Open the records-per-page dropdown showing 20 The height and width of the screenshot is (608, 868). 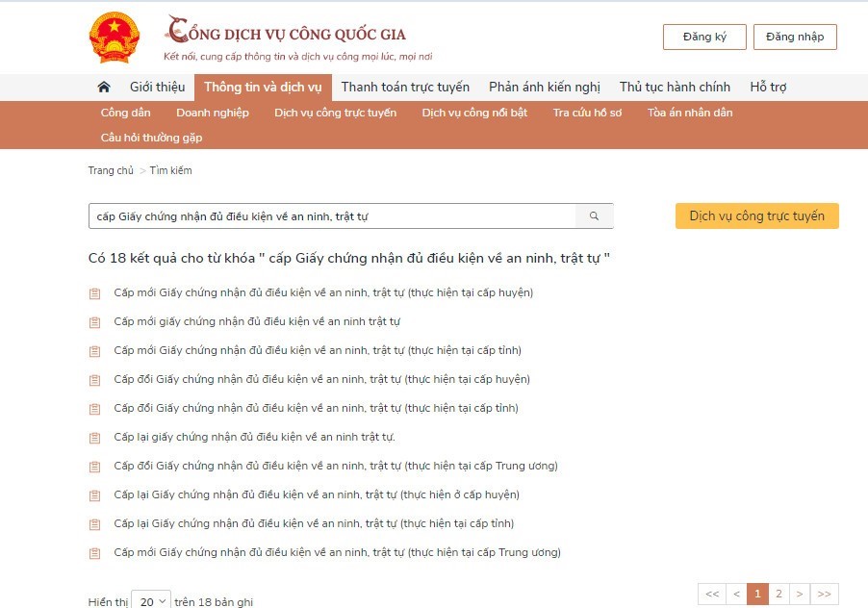[x=151, y=601]
